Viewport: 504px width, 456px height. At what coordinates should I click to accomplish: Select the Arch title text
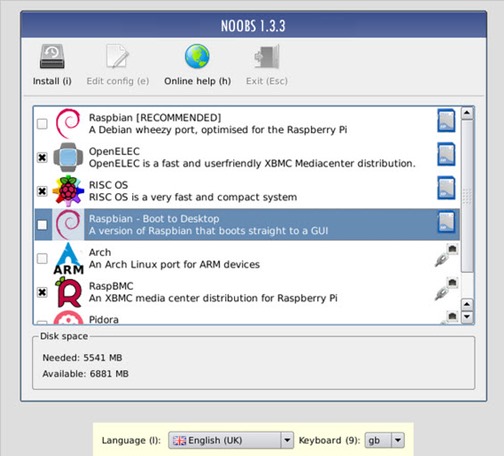[x=100, y=252]
